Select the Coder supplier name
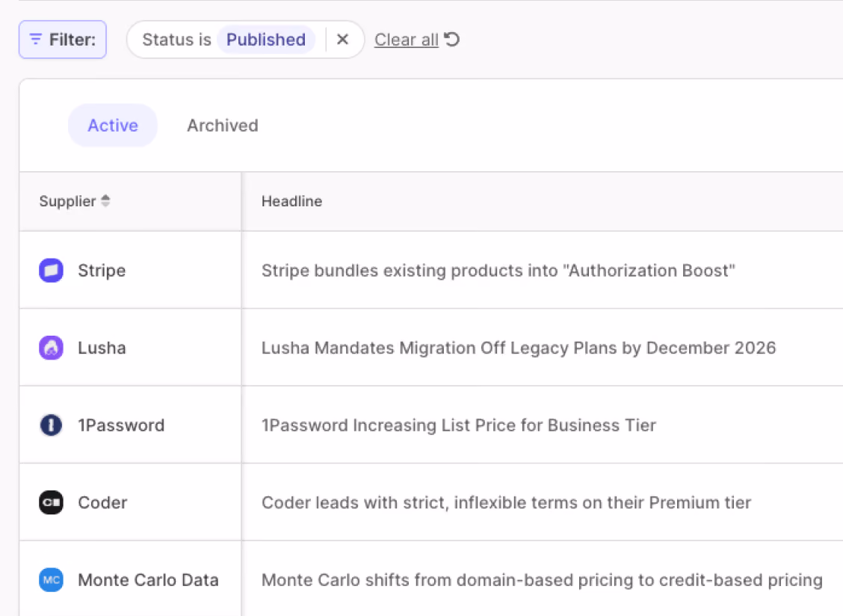843x616 pixels. coord(102,502)
